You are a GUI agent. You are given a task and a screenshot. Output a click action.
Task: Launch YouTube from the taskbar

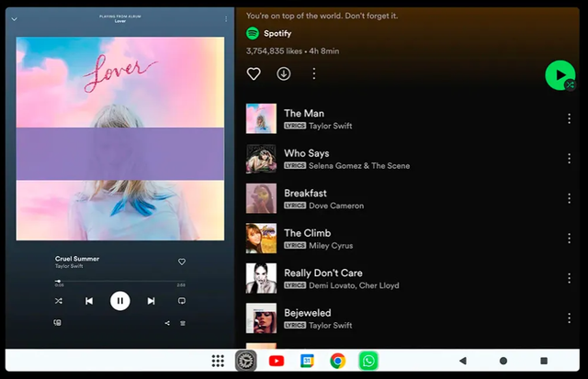pyautogui.click(x=277, y=361)
